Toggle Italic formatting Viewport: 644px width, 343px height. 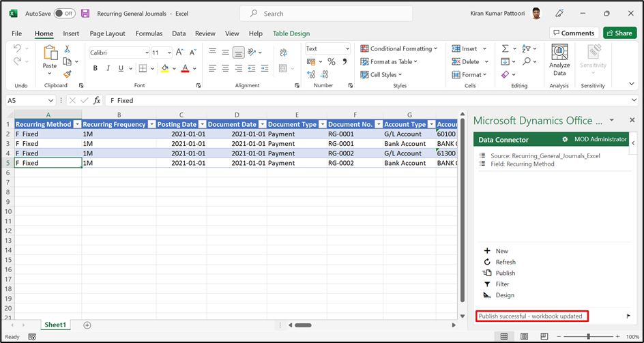108,68
